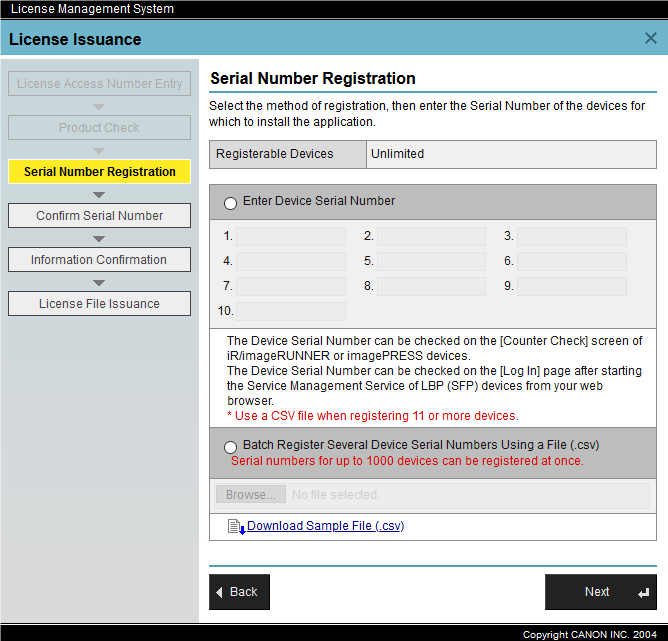Open the Download Sample File (.csv) link

[x=325, y=526]
